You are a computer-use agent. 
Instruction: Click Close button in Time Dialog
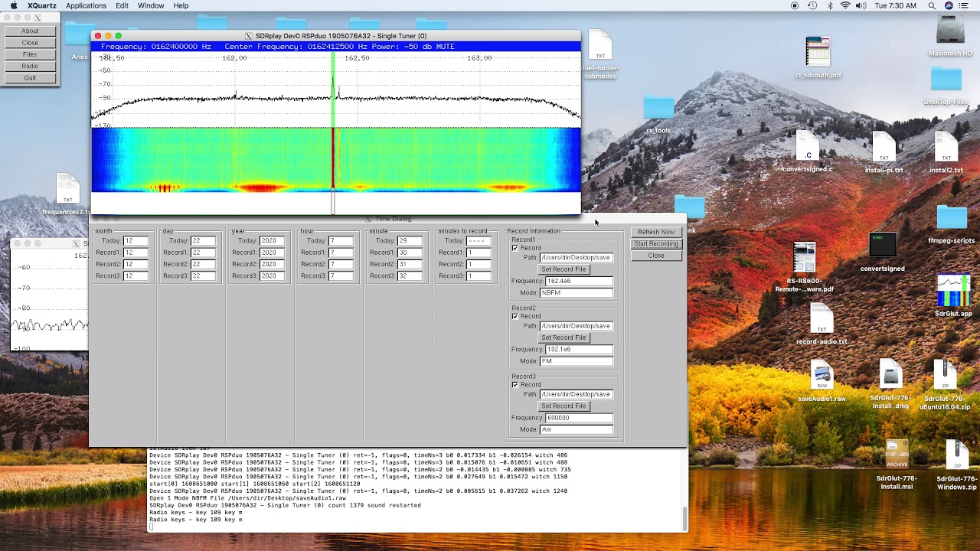pos(656,256)
